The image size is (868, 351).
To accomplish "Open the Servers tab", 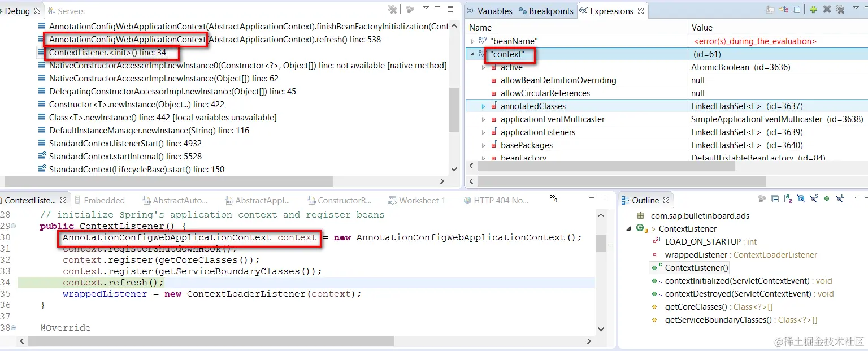I will click(66, 11).
